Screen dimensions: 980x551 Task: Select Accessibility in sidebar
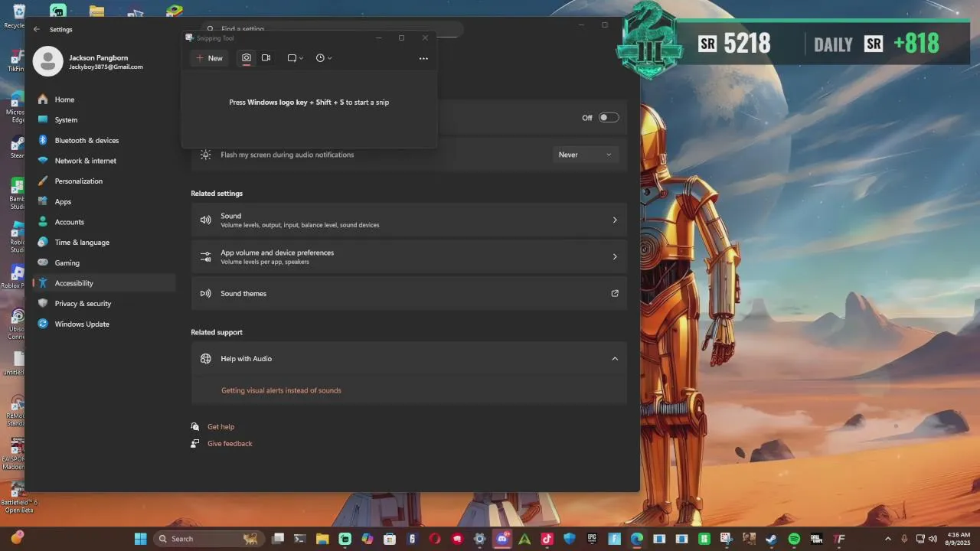103,283
